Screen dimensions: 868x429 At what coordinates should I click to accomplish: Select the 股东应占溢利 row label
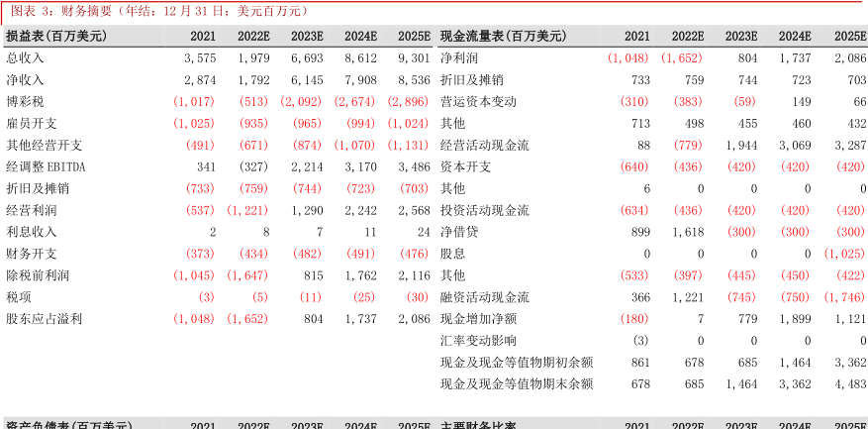[45, 319]
